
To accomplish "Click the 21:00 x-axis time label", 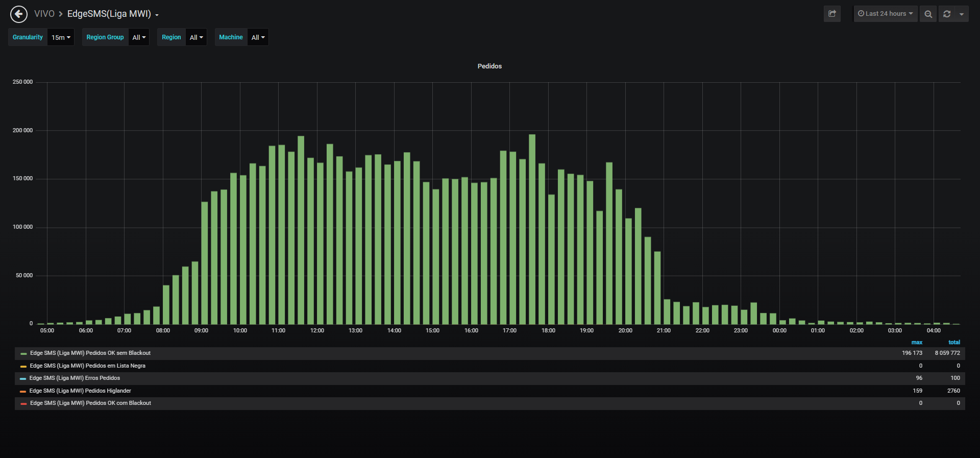I will point(664,331).
